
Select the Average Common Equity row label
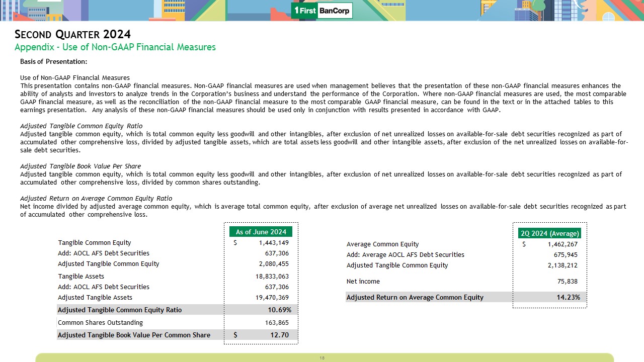[382, 244]
